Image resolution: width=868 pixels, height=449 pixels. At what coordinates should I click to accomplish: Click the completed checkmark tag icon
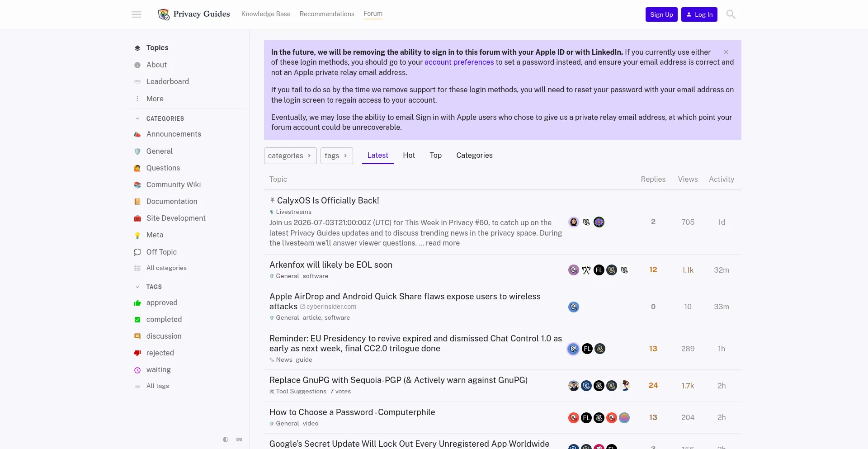pos(137,320)
